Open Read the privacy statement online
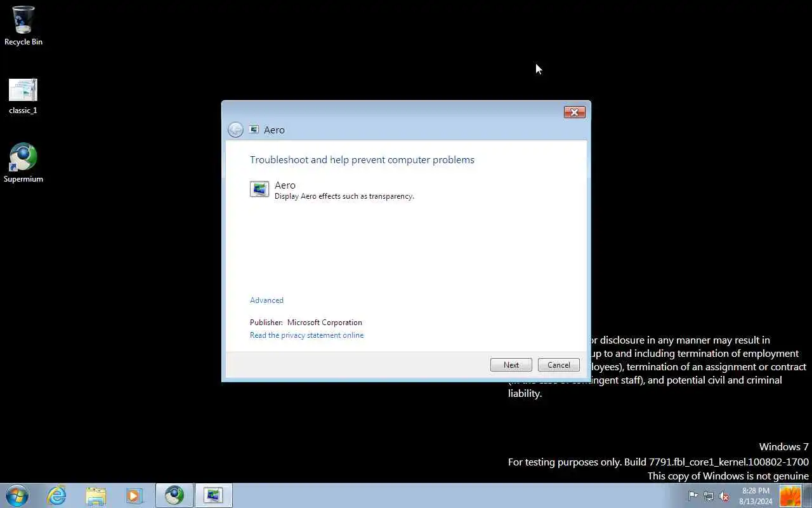The image size is (812, 508). click(306, 335)
